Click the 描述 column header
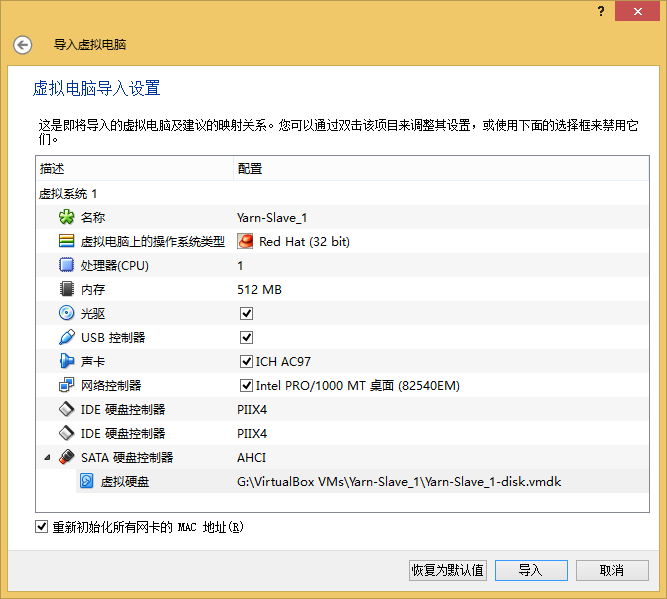 (134, 168)
